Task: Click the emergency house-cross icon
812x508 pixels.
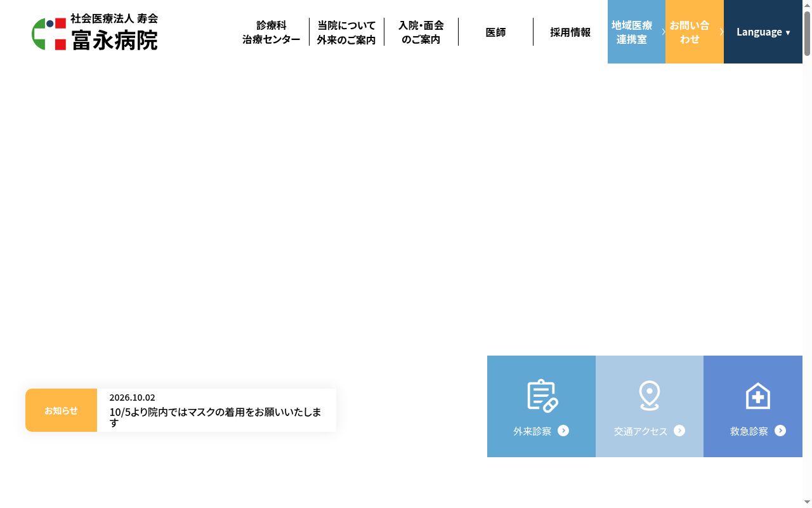Action: coord(757,396)
